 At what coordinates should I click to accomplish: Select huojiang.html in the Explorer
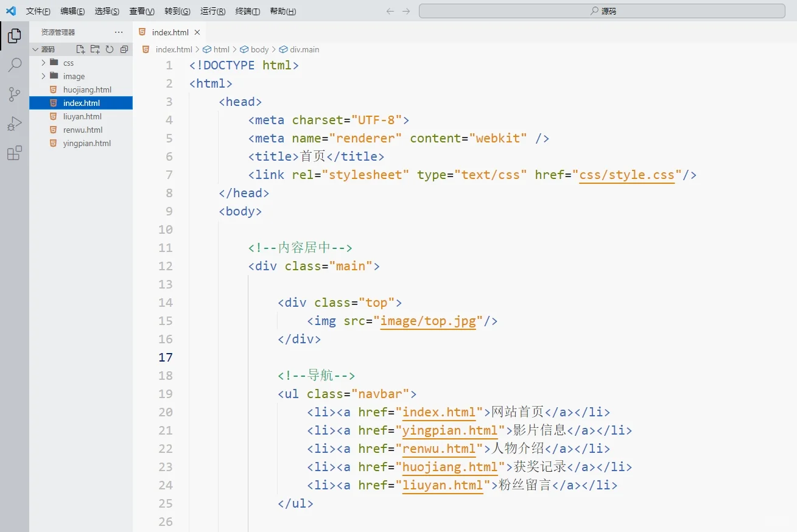click(x=87, y=89)
